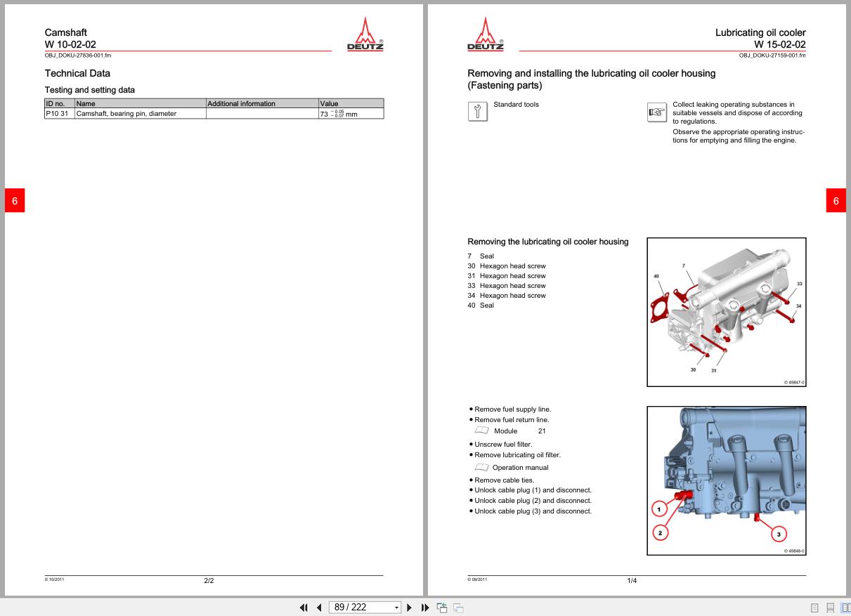Click 'Removing the lubricating oil cooler housing' subheading
The width and height of the screenshot is (851, 616).
point(548,242)
